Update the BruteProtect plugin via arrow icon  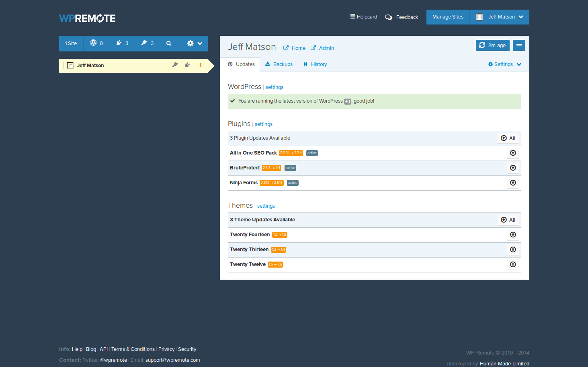click(x=513, y=168)
